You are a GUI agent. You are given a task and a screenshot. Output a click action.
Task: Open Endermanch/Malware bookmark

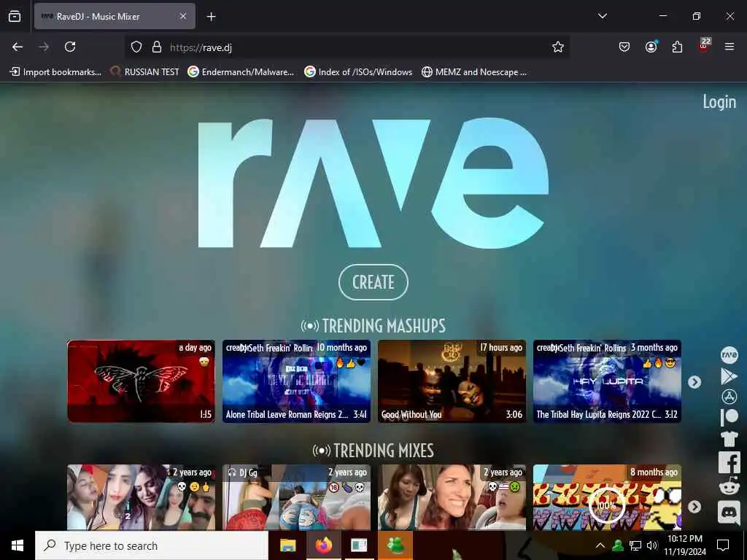241,72
